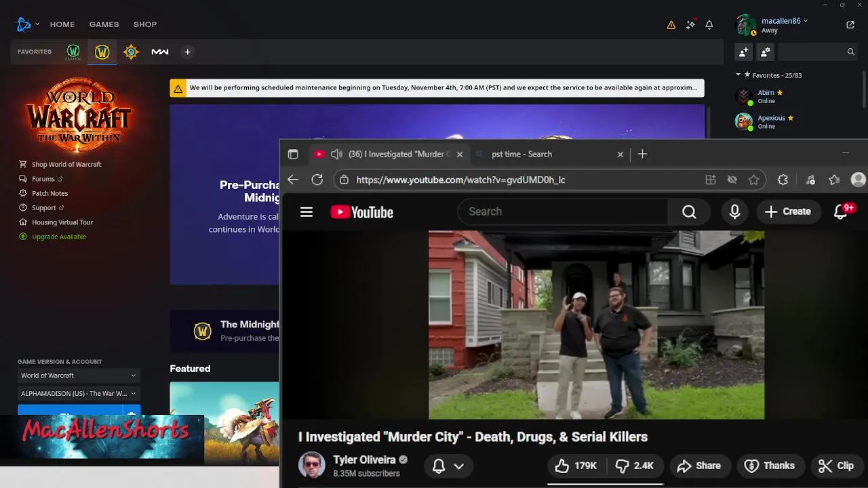The width and height of the screenshot is (868, 488).
Task: Like the video showing 179K
Action: pos(576,466)
